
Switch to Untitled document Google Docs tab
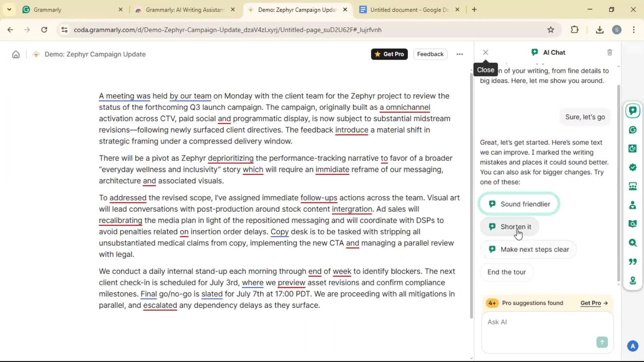(409, 10)
